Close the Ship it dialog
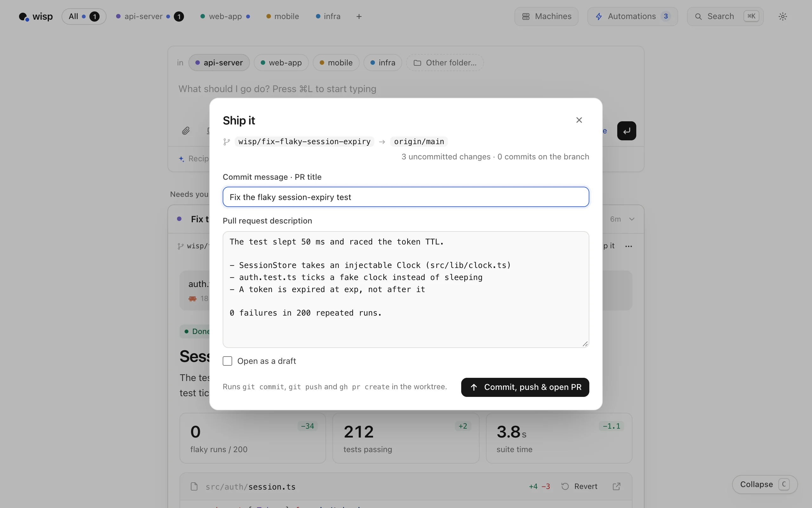The height and width of the screenshot is (508, 812). tap(579, 120)
